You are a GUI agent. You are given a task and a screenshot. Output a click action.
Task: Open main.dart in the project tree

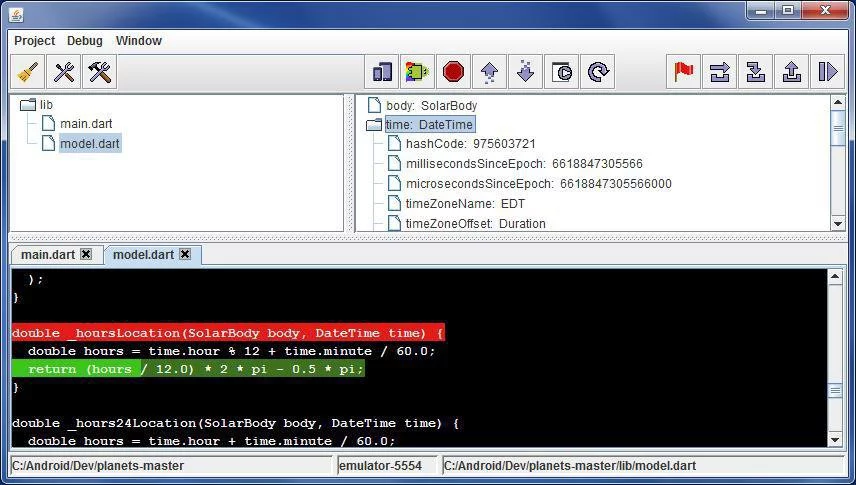click(86, 124)
